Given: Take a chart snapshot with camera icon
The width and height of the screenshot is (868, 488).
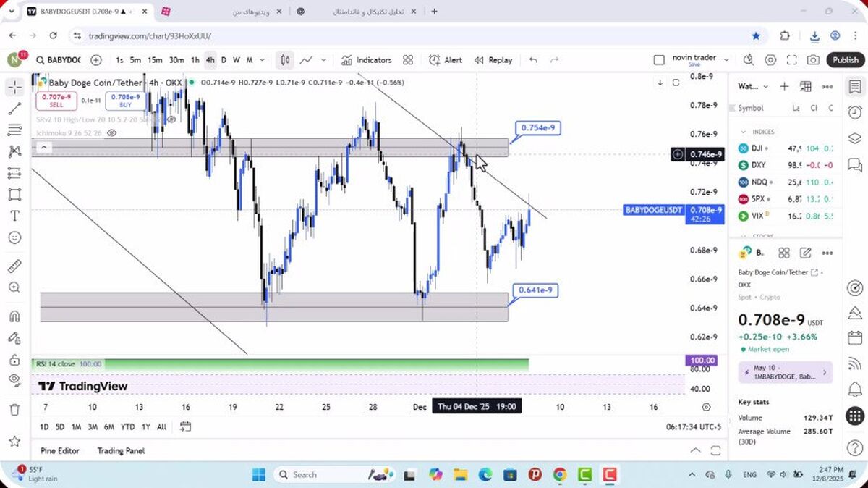Looking at the screenshot, I should point(814,60).
